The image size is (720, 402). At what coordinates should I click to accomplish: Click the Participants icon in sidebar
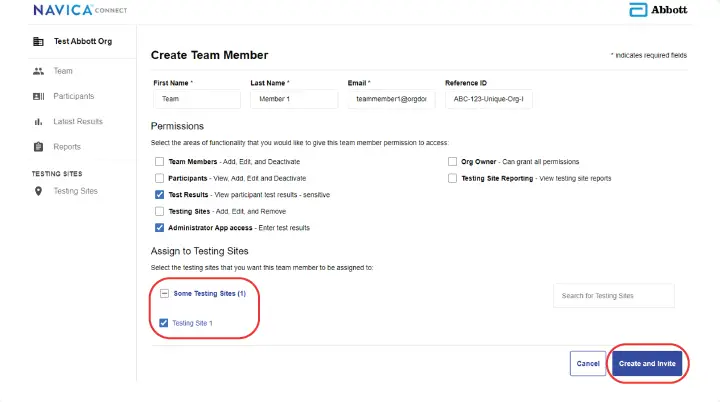[38, 96]
